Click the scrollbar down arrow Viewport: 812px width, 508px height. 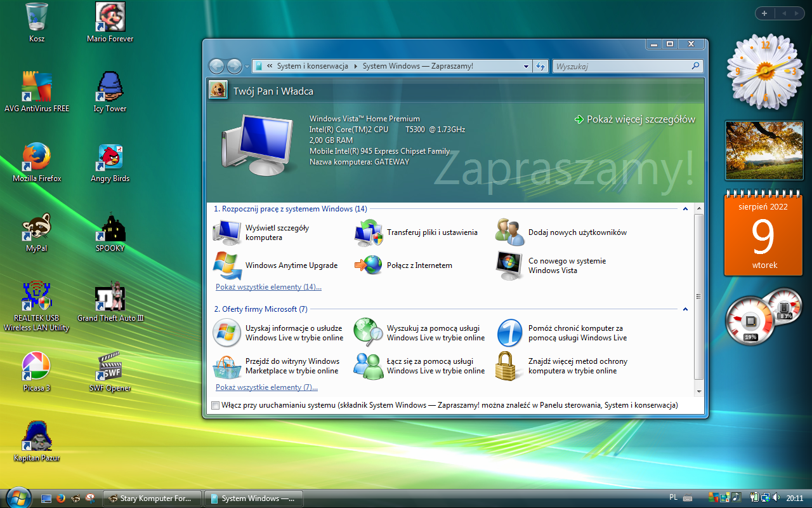[x=699, y=392]
